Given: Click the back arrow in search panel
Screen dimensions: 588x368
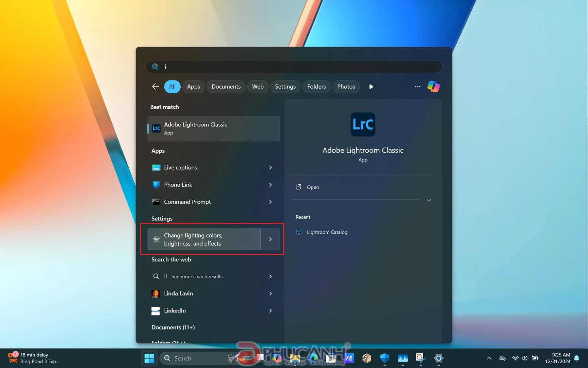Looking at the screenshot, I should point(156,87).
